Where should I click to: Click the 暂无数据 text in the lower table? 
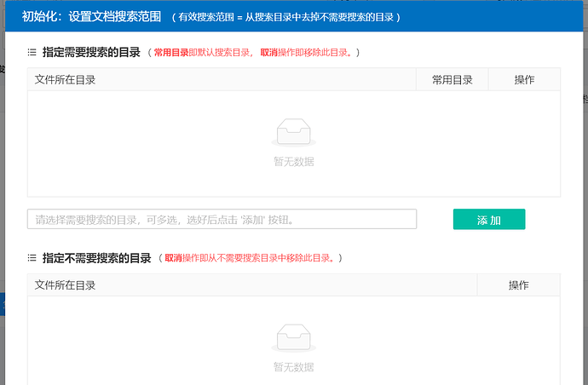[293, 367]
